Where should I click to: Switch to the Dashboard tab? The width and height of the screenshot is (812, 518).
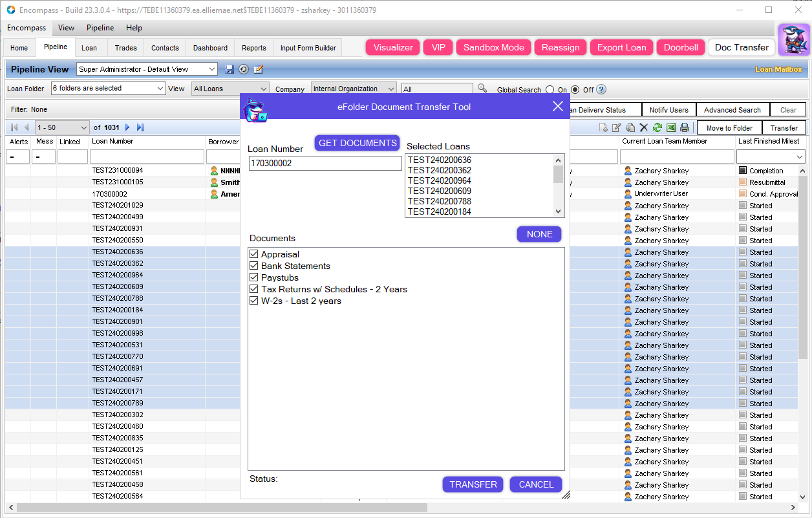pos(210,48)
